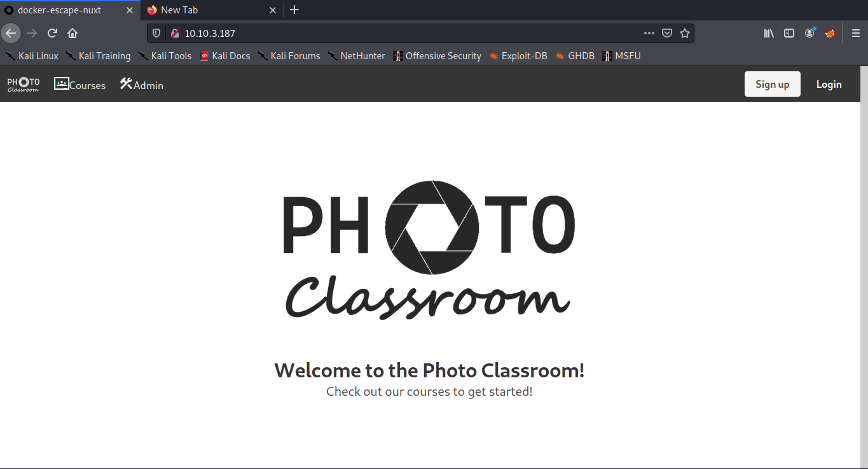Click the FoxyProxy extension icon
The image size is (868, 469).
[830, 33]
